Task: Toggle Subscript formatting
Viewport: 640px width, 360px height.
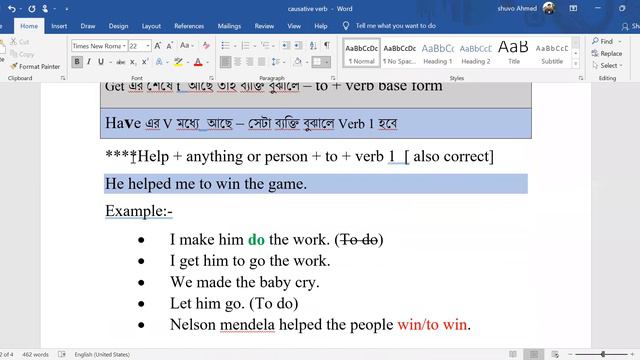Action: tap(133, 62)
